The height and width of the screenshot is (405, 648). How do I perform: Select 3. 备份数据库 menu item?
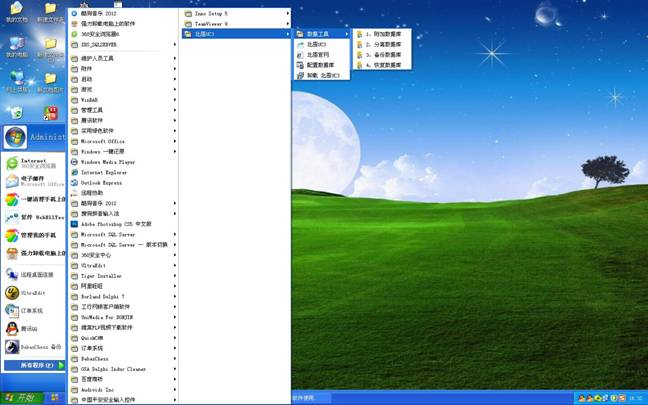point(383,55)
